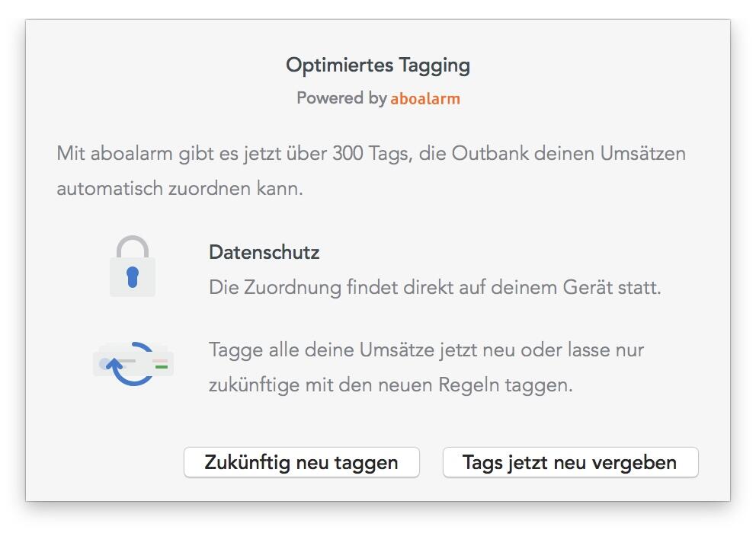
Task: Click the "Powered by" label
Action: [x=341, y=98]
